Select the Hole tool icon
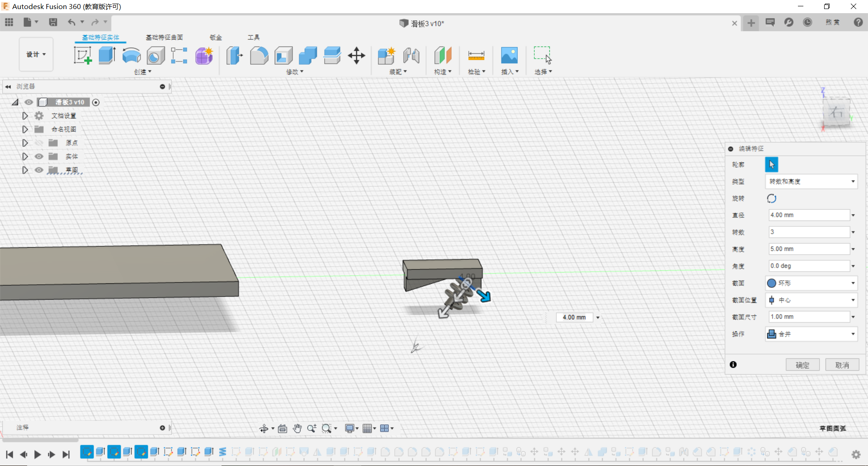This screenshot has height=466, width=868. (156, 56)
